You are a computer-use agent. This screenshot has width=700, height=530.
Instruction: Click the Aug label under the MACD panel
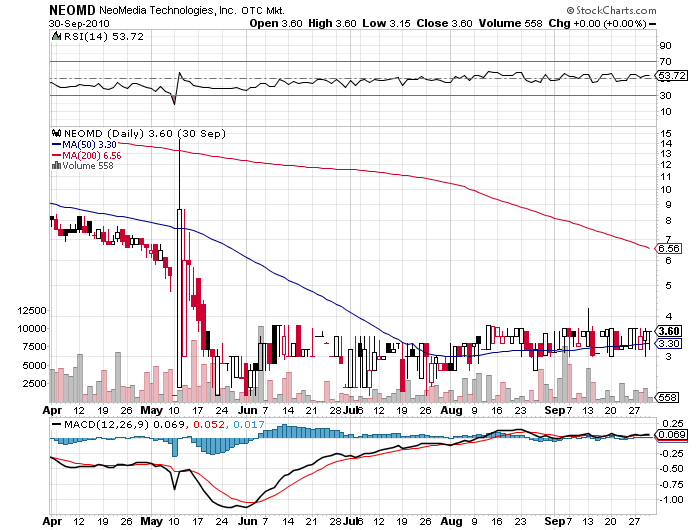[451, 521]
